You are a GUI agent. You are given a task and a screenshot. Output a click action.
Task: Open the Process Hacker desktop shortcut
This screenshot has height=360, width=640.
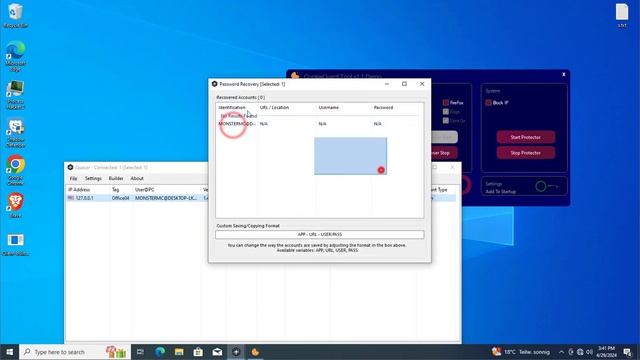16,95
